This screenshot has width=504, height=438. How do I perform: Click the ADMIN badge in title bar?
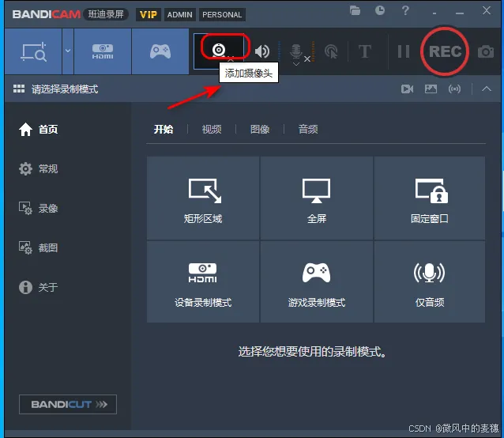[179, 15]
